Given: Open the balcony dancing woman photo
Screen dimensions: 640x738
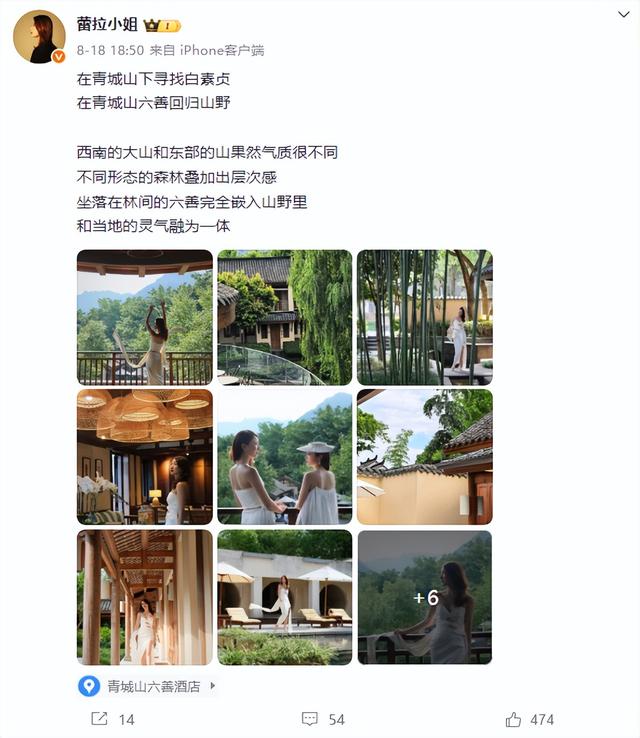Looking at the screenshot, I should pyautogui.click(x=145, y=317).
